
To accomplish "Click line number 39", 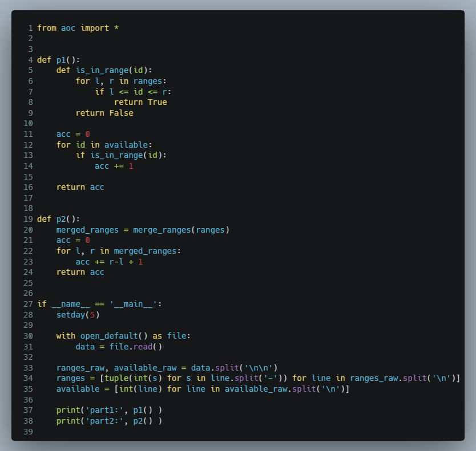I will coord(28,431).
